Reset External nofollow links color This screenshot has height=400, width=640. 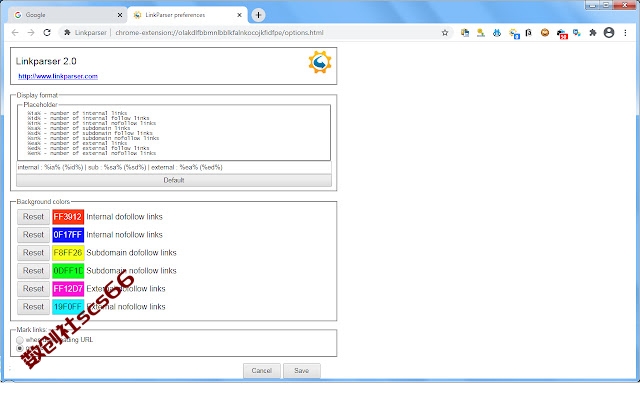(x=33, y=307)
